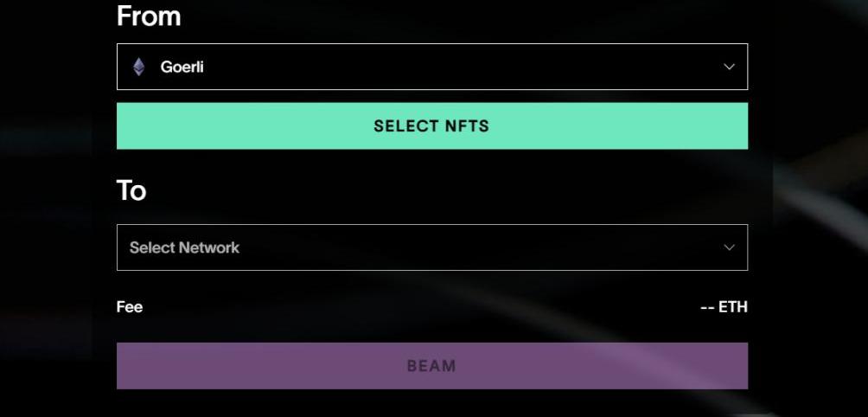
Task: Click the "--" fee placeholder dashes
Action: [x=707, y=307]
